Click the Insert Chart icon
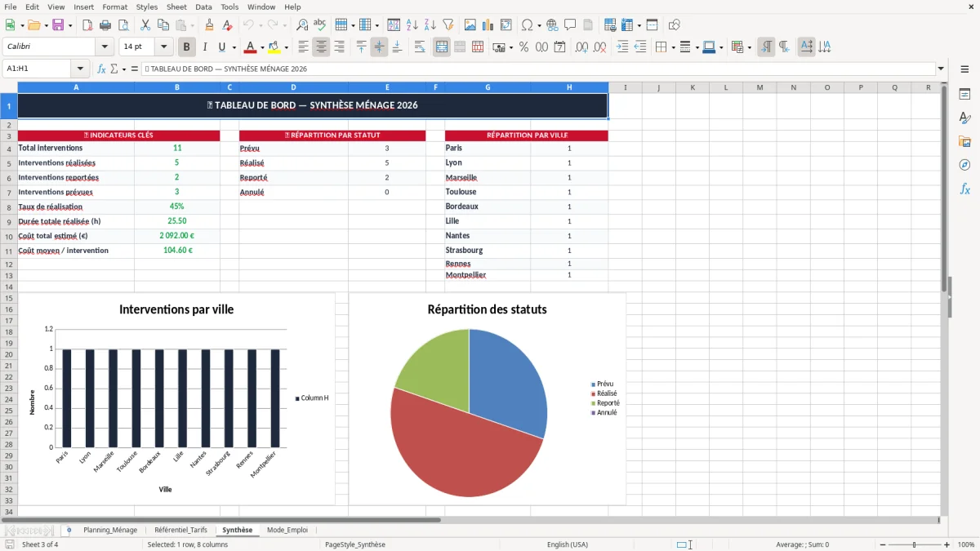Viewport: 980px width, 551px height. [488, 25]
